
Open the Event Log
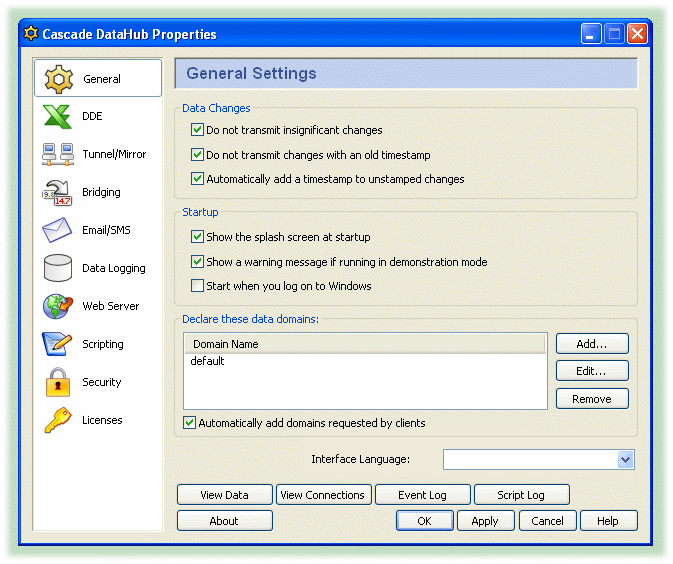point(422,495)
